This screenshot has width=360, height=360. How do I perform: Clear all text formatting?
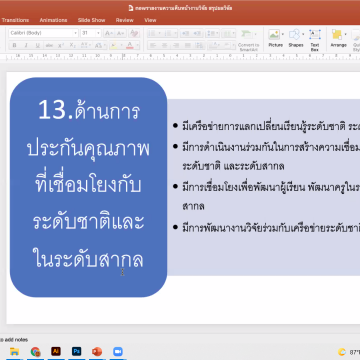[x=134, y=33]
